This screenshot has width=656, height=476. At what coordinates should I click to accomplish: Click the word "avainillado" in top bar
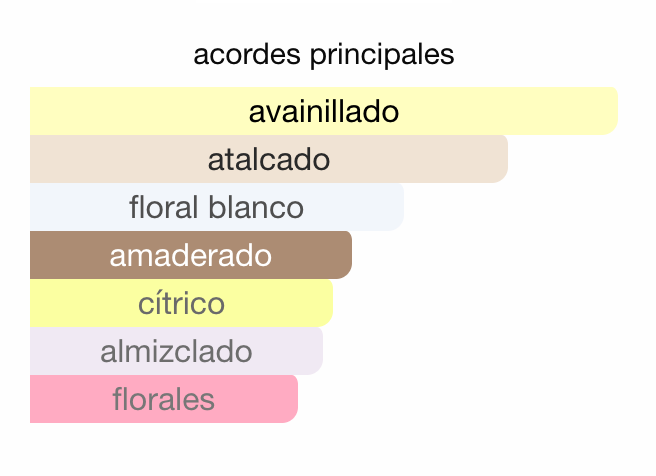[x=323, y=111]
